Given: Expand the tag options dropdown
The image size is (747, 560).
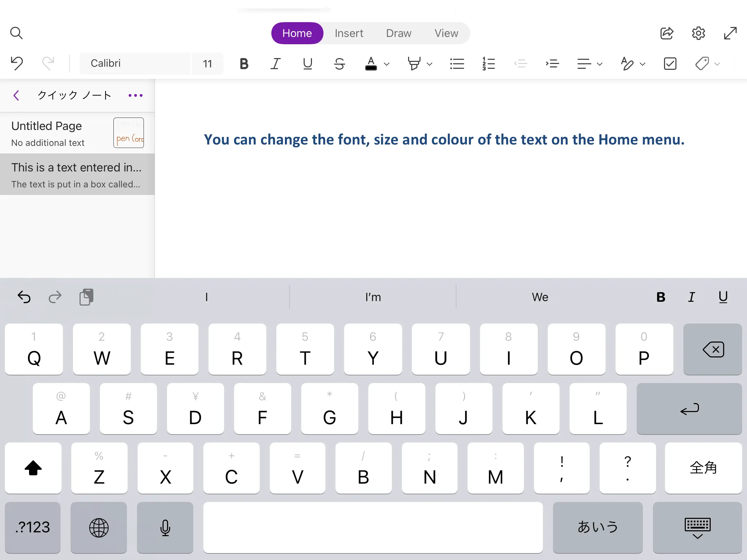Looking at the screenshot, I should [717, 64].
